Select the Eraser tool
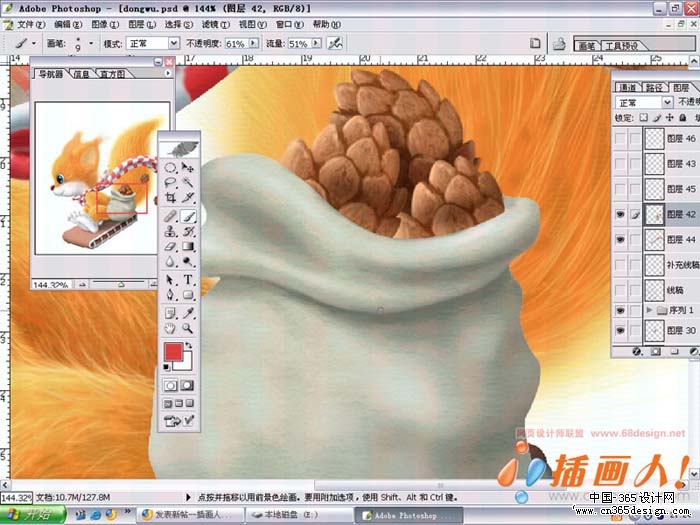Screen dimensions: 700x525 [170, 246]
